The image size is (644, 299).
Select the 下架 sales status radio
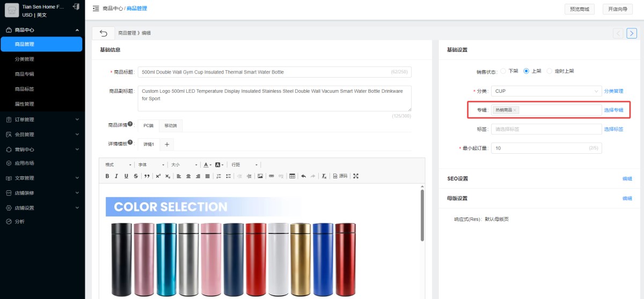tap(503, 71)
